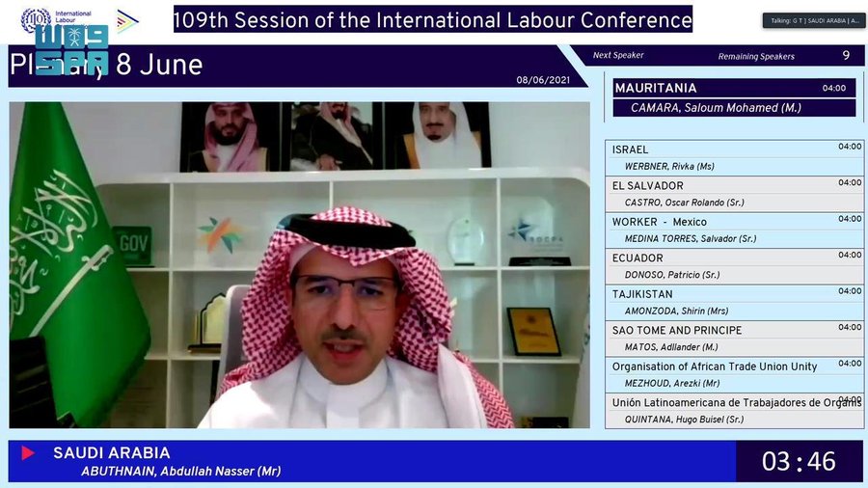
Task: Click Ecuador's 04:00 time allotment
Action: 850,255
